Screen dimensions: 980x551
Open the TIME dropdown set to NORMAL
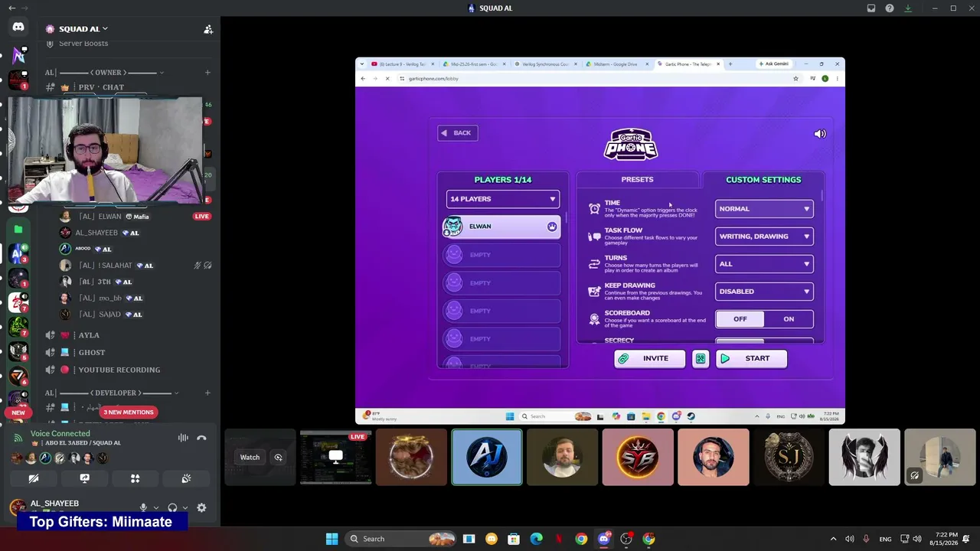coord(764,209)
